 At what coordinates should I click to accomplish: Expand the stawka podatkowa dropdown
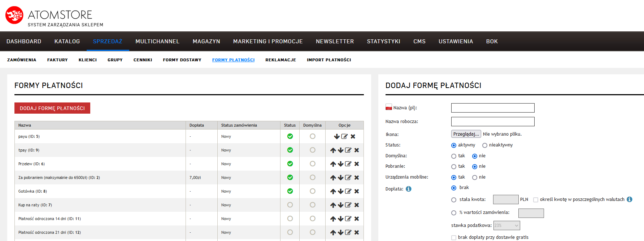point(507,225)
